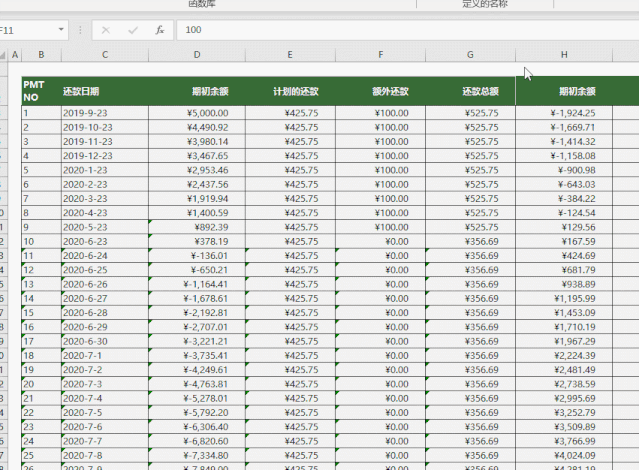The width and height of the screenshot is (639, 470).
Task: Click the Name Box cell reference field
Action: 27,30
